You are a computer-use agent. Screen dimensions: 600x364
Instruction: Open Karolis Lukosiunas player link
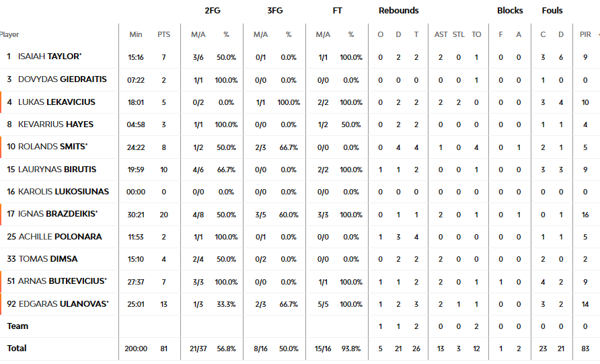tap(63, 191)
